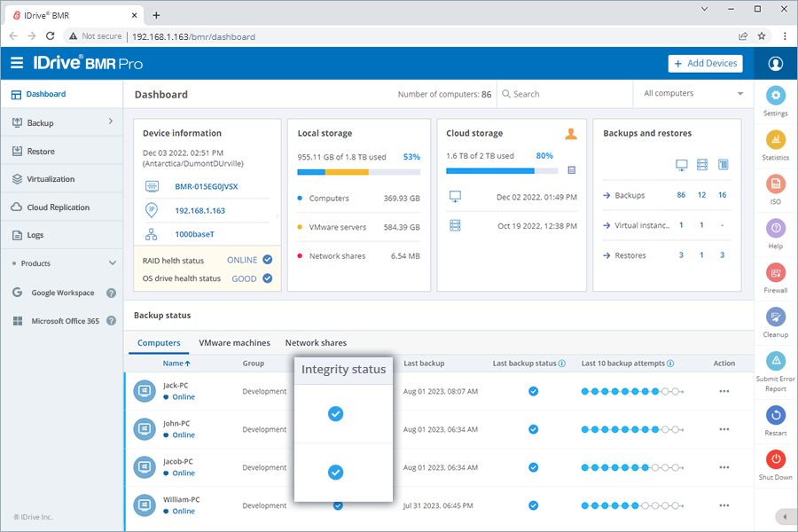Open the Virtual instances row link
Screen dimensions: 798x532
click(636, 225)
